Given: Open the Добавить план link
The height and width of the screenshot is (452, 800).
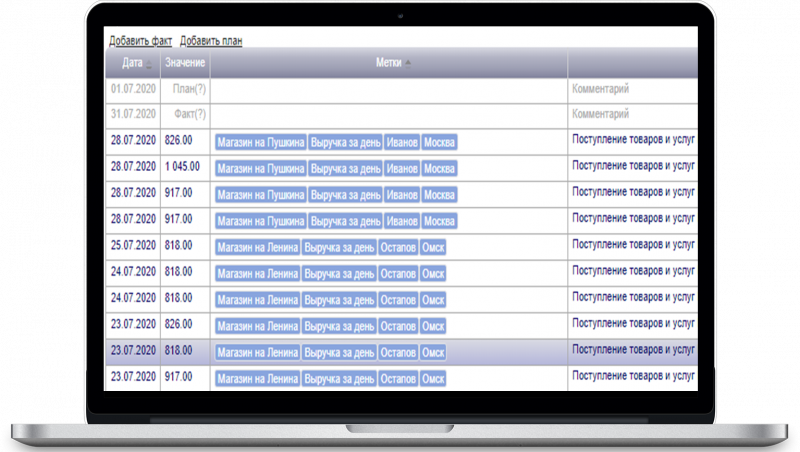Looking at the screenshot, I should (x=211, y=41).
